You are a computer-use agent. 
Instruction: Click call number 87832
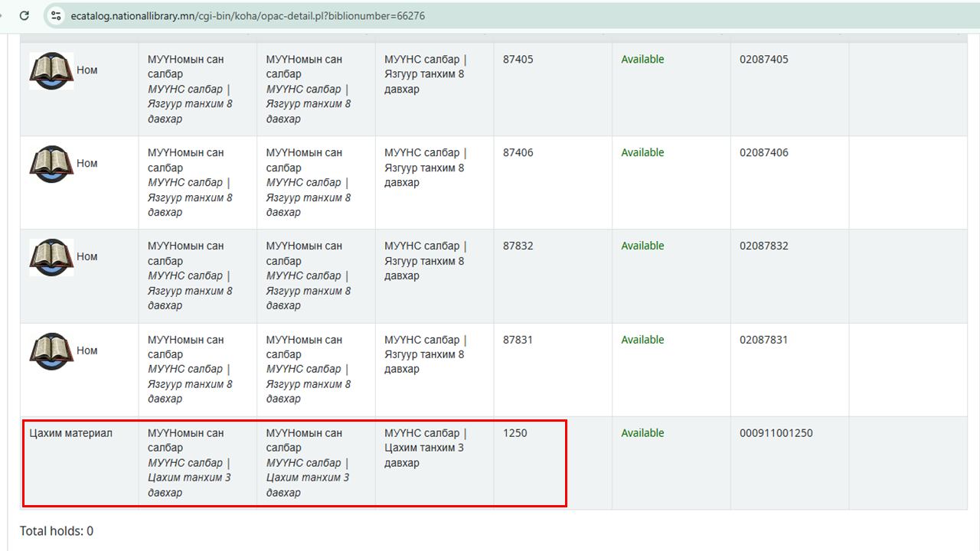(x=518, y=246)
